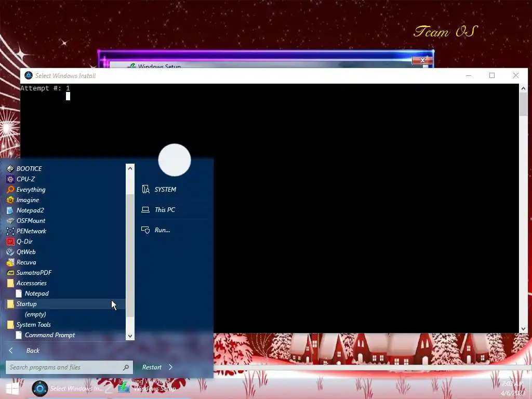Image resolution: width=532 pixels, height=399 pixels.
Task: Click the Restart button
Action: 152,367
